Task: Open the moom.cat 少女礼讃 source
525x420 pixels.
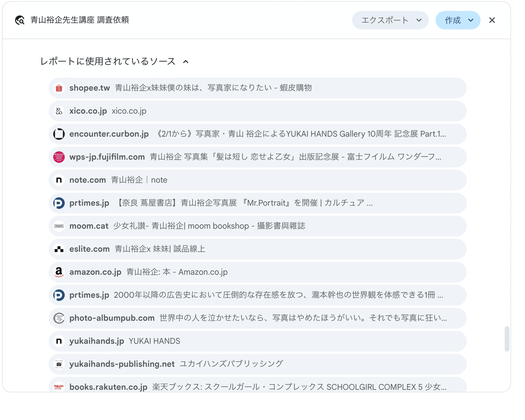Action: coord(257,226)
